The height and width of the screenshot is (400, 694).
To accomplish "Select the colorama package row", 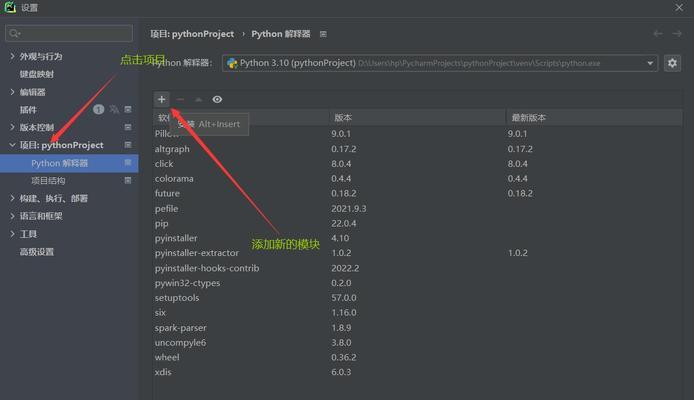I will coord(417,178).
